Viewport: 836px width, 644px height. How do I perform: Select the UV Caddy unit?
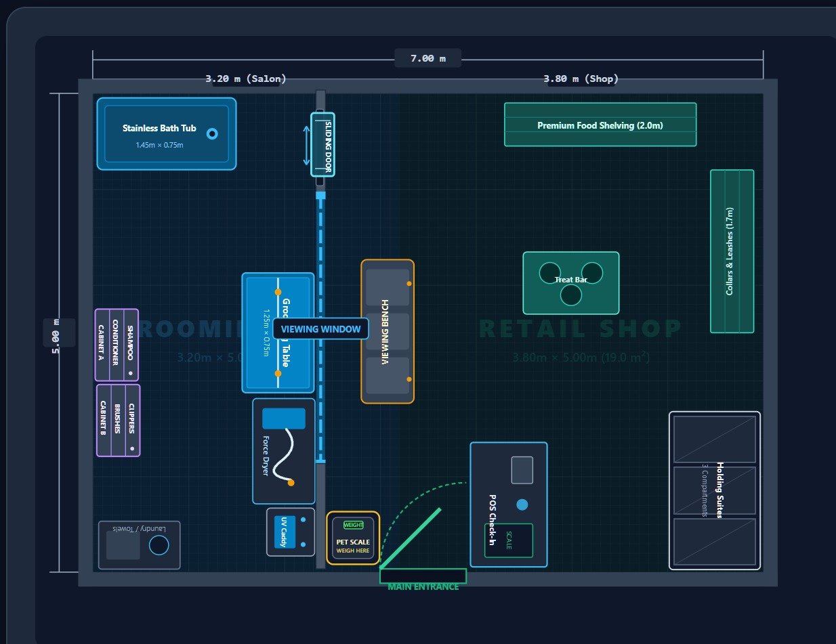pos(291,532)
